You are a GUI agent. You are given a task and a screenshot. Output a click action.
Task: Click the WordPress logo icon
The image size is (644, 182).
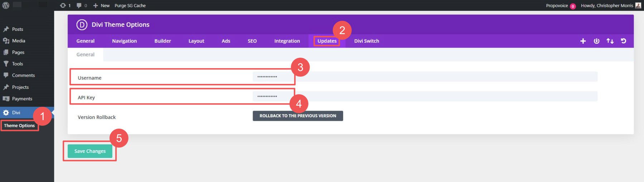click(x=6, y=5)
